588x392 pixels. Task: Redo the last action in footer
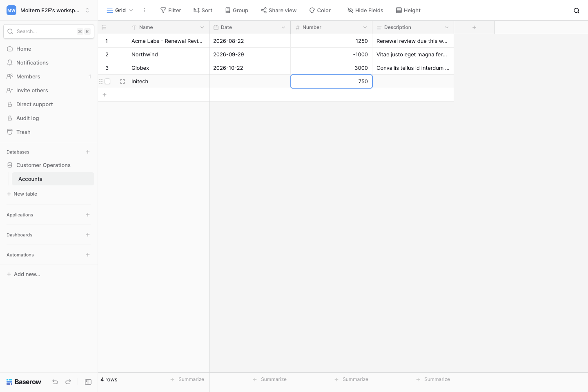pos(68,382)
